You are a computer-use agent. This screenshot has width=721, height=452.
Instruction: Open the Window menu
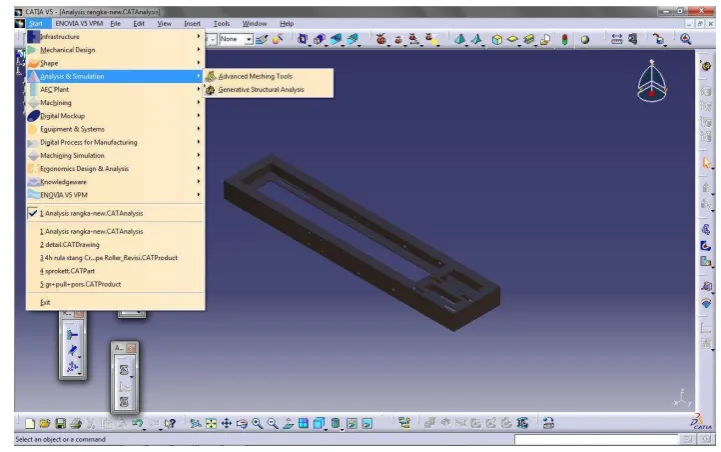click(254, 23)
